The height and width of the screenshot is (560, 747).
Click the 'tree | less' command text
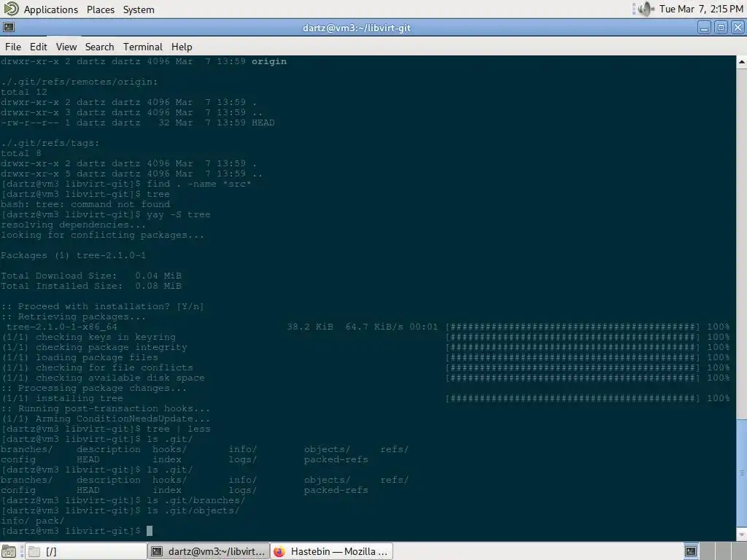[178, 429]
